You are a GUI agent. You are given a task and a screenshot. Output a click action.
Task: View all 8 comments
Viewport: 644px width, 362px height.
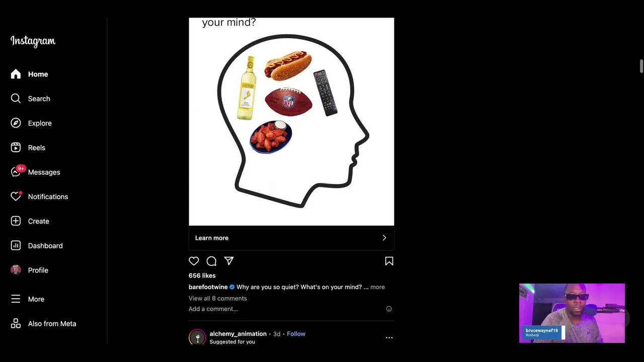click(x=218, y=298)
